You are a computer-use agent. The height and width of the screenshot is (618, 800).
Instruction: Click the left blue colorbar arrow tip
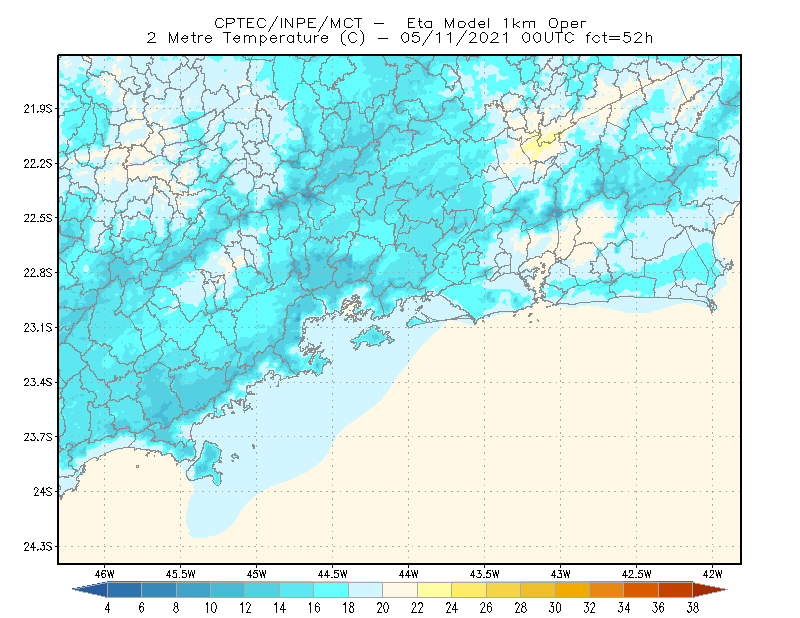[x=90, y=590]
